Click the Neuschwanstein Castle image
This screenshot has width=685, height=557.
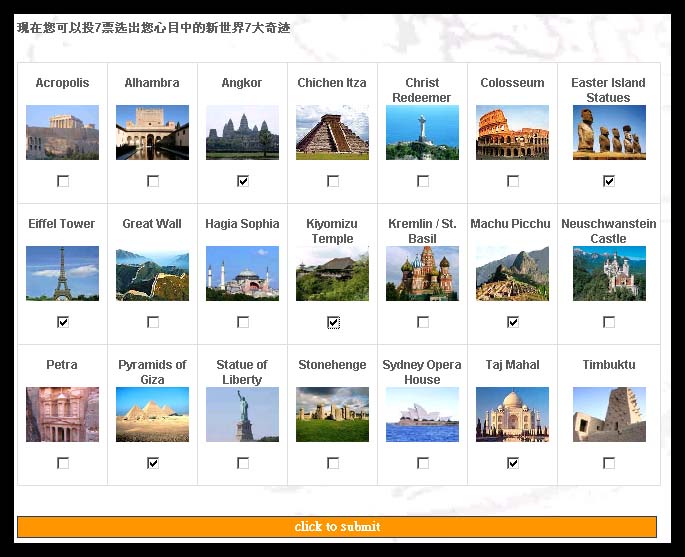[609, 273]
